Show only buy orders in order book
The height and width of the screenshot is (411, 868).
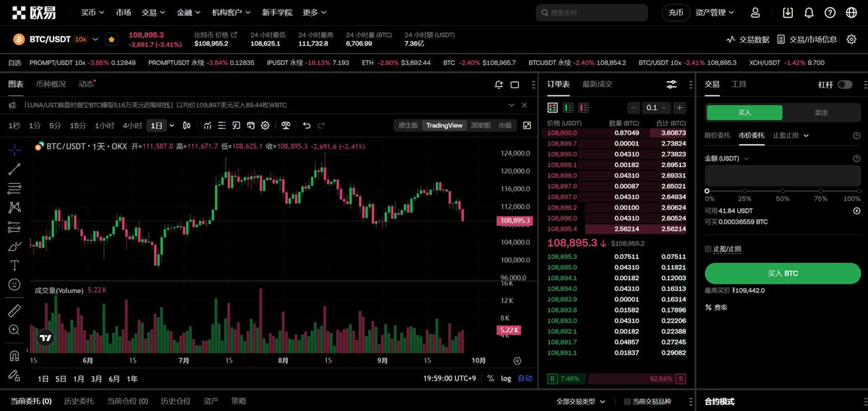569,107
